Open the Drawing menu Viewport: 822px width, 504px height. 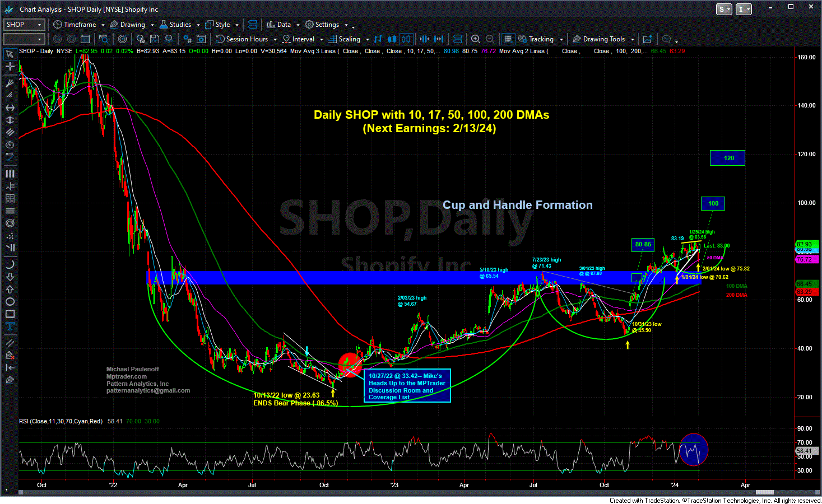(128, 25)
